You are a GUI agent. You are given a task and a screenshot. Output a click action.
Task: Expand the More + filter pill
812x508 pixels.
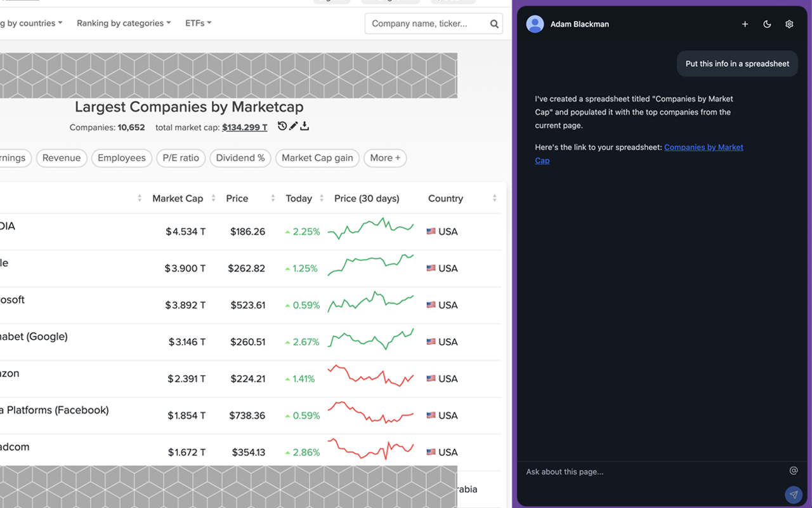(385, 158)
